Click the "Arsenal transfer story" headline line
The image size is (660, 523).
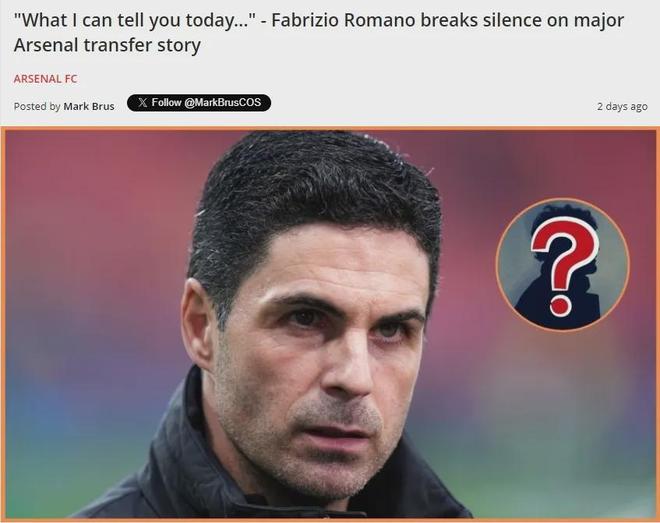click(x=107, y=45)
